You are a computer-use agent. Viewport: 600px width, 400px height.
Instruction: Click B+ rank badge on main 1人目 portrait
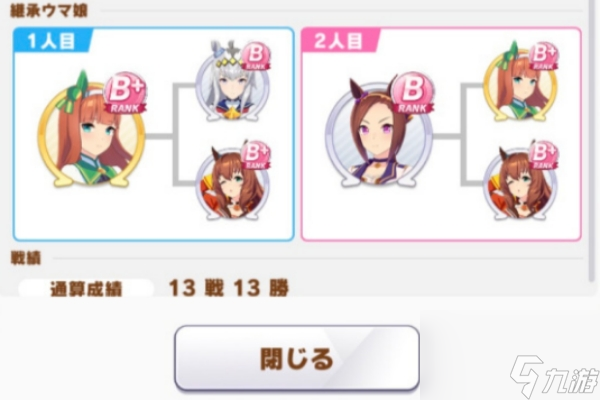[x=125, y=94]
